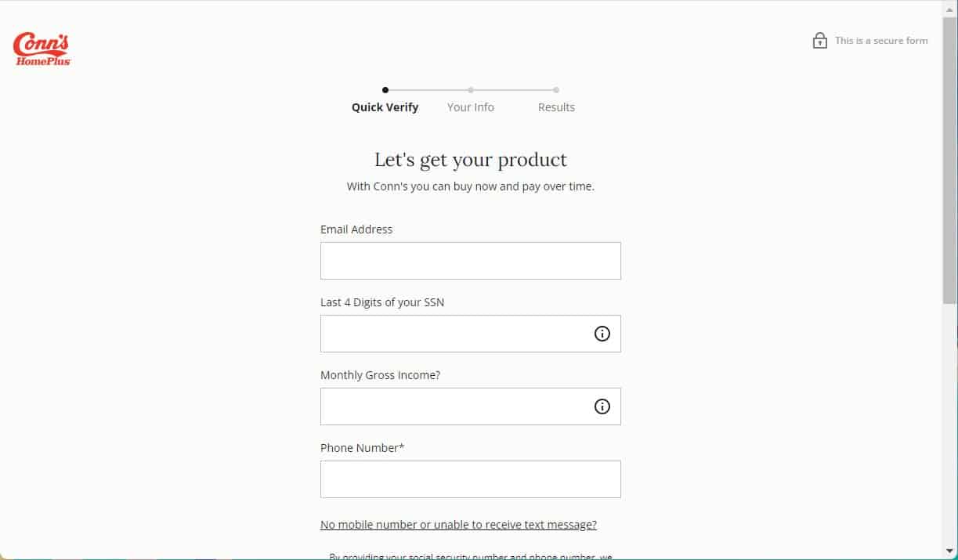958x560 pixels.
Task: Click the Results progress dot
Action: tap(556, 90)
